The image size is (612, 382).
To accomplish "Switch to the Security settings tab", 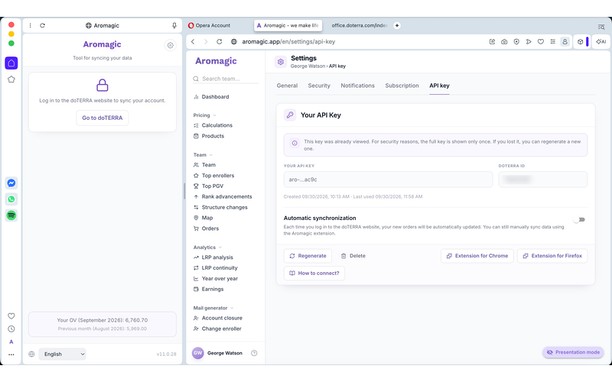I will pyautogui.click(x=319, y=85).
